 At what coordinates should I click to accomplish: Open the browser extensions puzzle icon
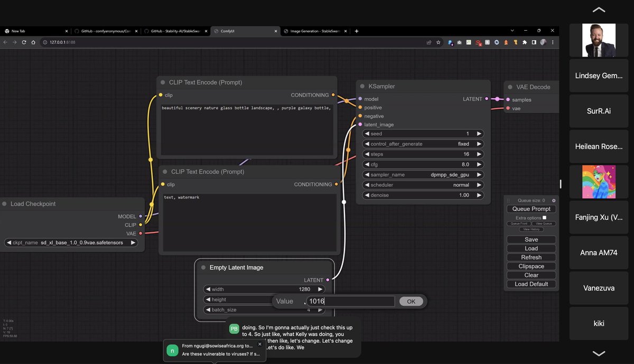pos(525,42)
